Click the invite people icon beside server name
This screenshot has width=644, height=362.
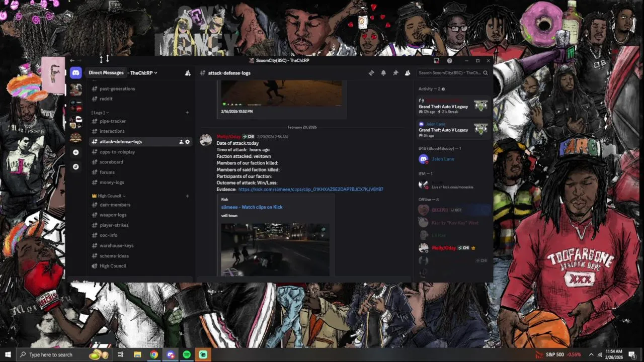point(188,73)
